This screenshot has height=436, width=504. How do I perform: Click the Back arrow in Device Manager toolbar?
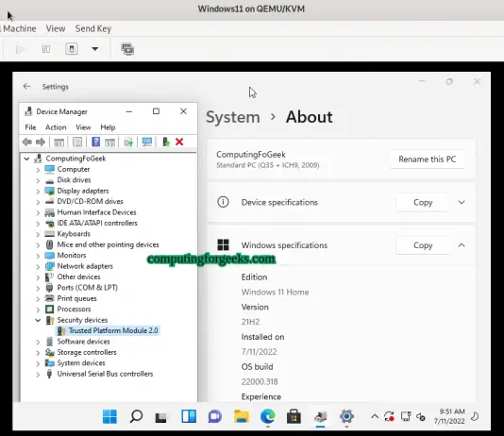point(27,142)
